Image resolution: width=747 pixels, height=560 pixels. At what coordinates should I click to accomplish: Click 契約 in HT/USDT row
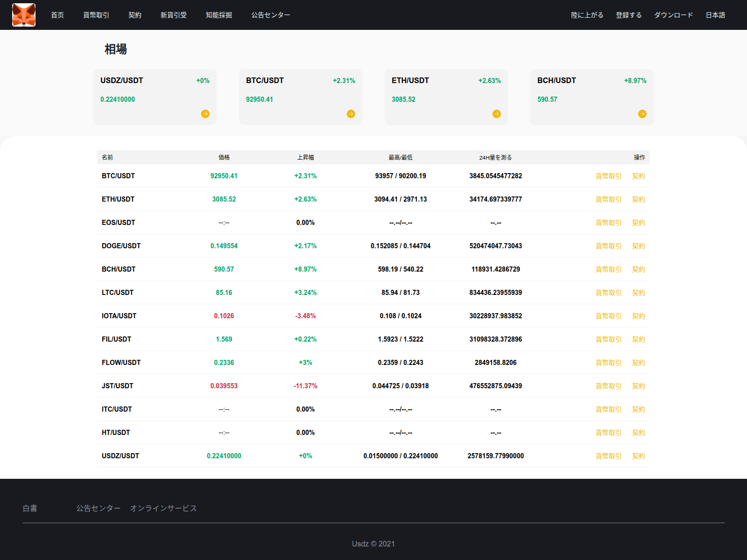639,433
